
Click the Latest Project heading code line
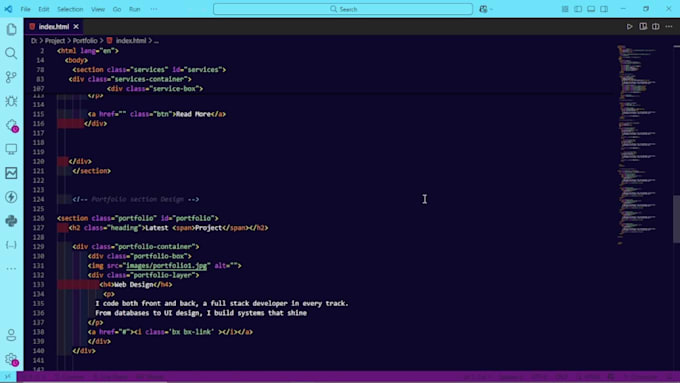(x=168, y=228)
